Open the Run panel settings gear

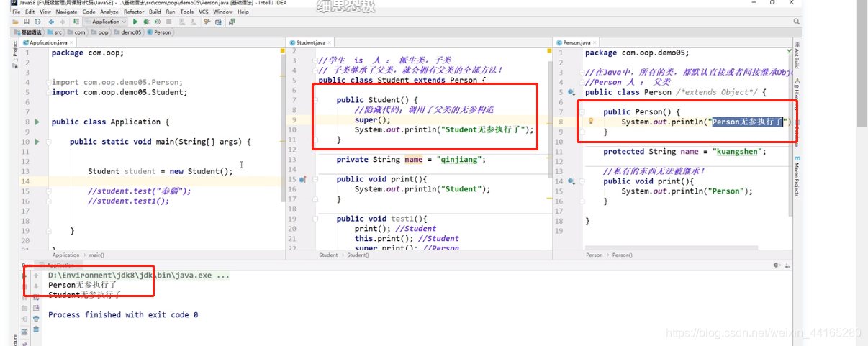click(777, 265)
